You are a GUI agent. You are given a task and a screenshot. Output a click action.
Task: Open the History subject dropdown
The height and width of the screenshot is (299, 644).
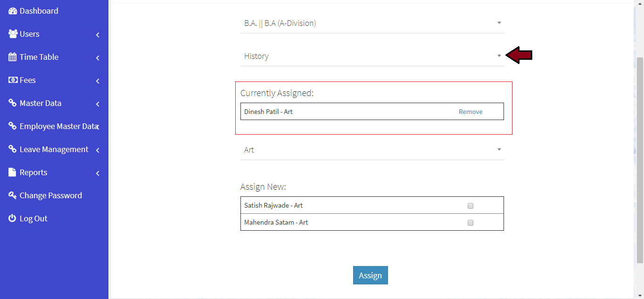(x=372, y=56)
